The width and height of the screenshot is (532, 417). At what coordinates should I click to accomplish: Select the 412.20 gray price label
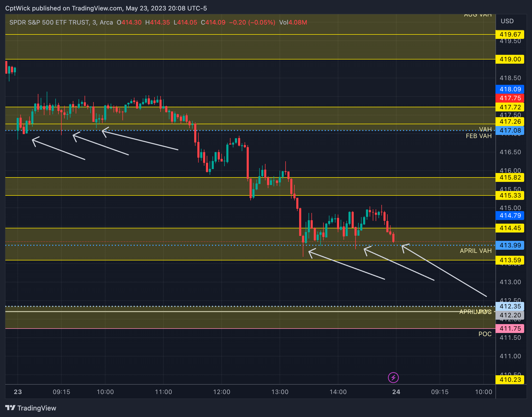pos(510,315)
